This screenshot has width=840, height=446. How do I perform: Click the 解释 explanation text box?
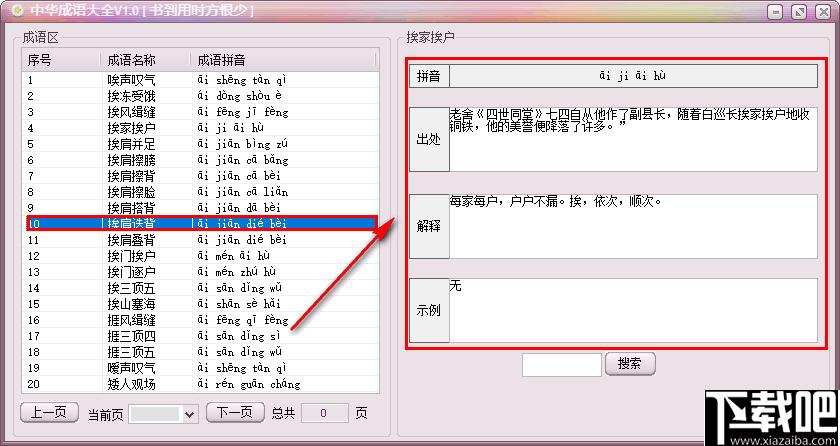click(x=633, y=226)
